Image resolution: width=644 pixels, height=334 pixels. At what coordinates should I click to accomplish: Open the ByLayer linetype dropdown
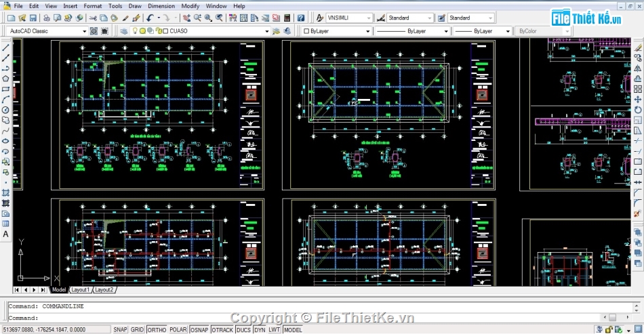(412, 31)
